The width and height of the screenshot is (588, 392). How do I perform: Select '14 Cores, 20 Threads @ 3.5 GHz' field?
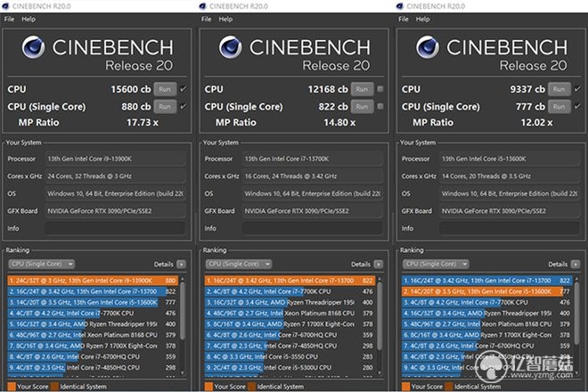[510, 176]
